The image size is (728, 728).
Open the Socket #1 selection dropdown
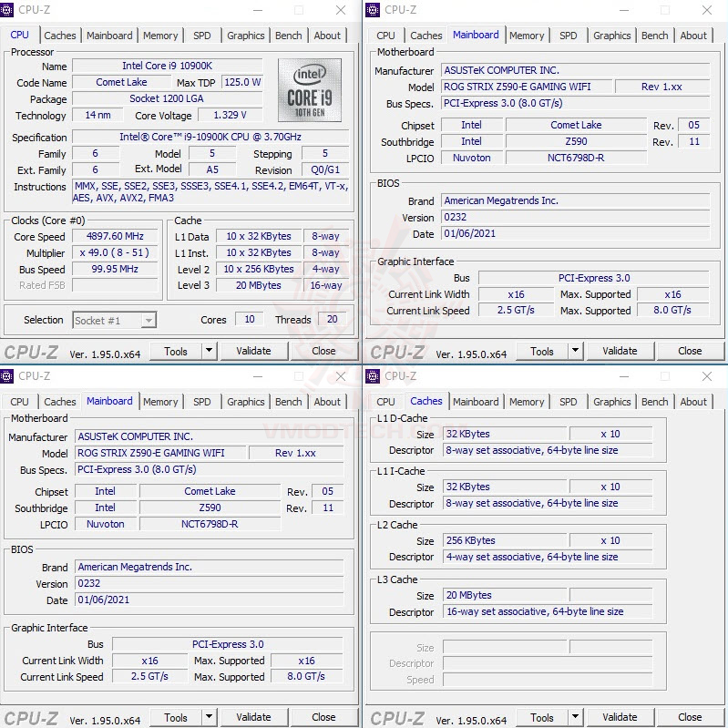114,321
